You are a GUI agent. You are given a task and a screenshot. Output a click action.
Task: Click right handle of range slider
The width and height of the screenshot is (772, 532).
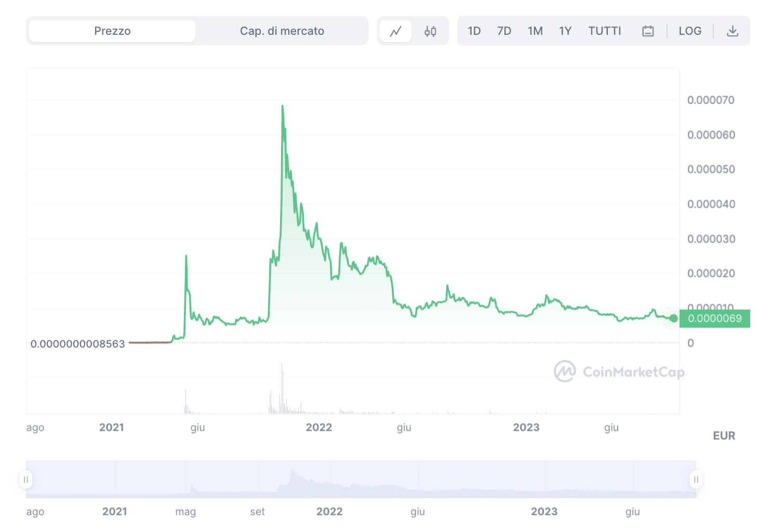coord(696,480)
